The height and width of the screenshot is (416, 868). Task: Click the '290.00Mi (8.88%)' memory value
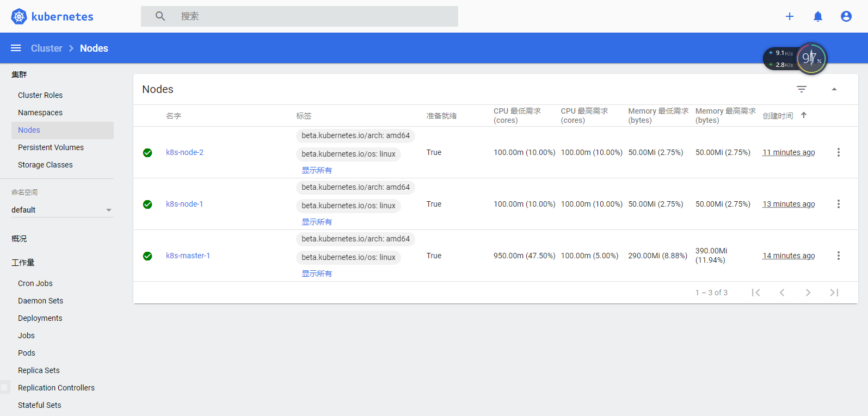tap(657, 256)
